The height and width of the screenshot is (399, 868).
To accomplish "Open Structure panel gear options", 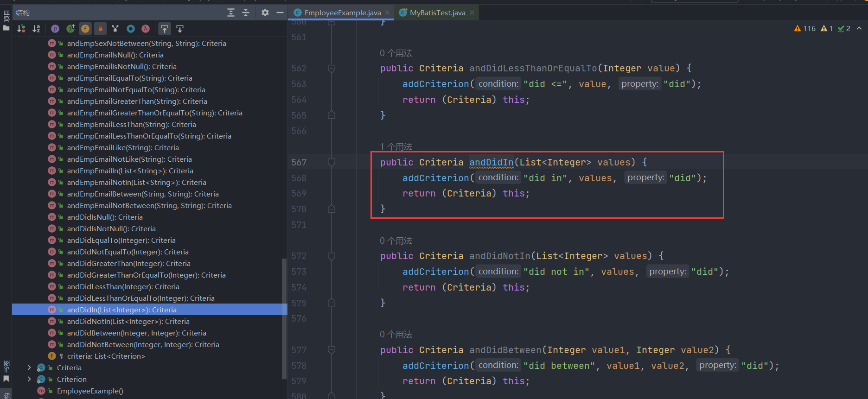I will (x=265, y=13).
